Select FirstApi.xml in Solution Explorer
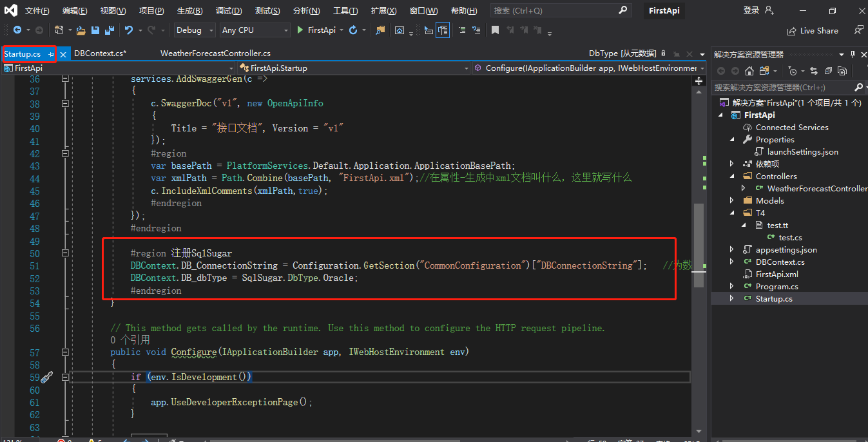Image resolution: width=868 pixels, height=442 pixels. tap(776, 274)
